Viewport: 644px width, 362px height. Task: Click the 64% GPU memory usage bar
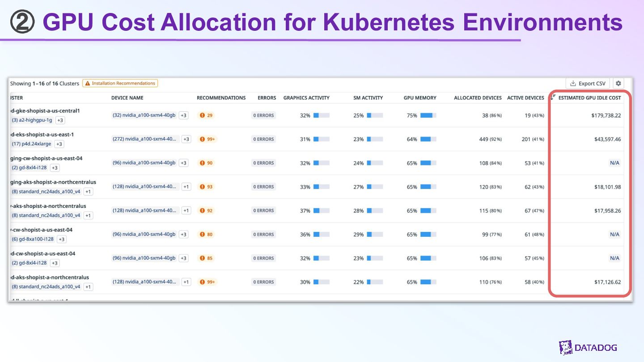tap(428, 139)
